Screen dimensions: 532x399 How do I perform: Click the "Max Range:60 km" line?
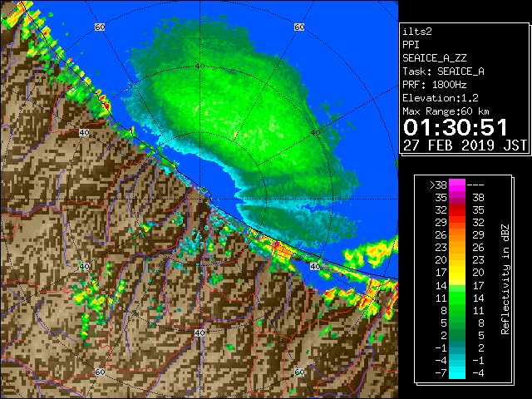(446, 111)
